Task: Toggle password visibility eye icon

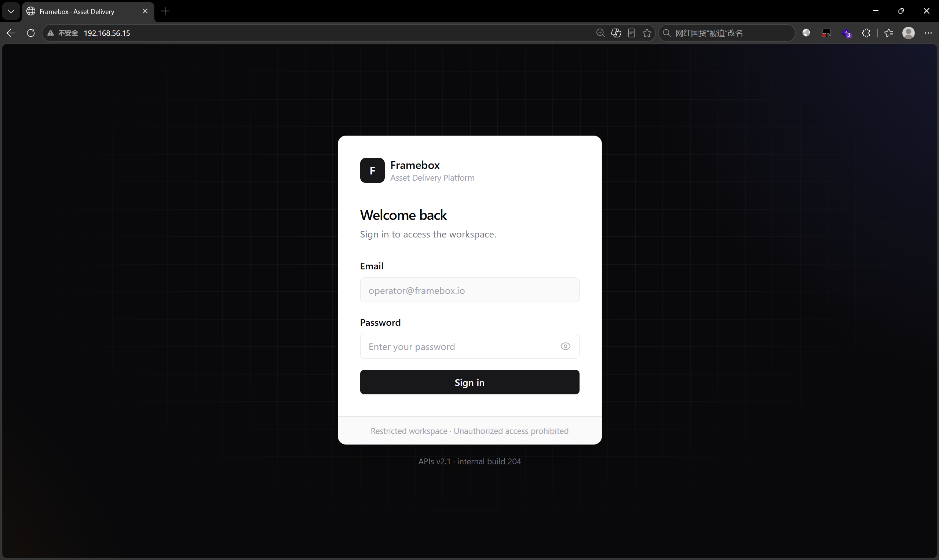Action: pyautogui.click(x=565, y=346)
